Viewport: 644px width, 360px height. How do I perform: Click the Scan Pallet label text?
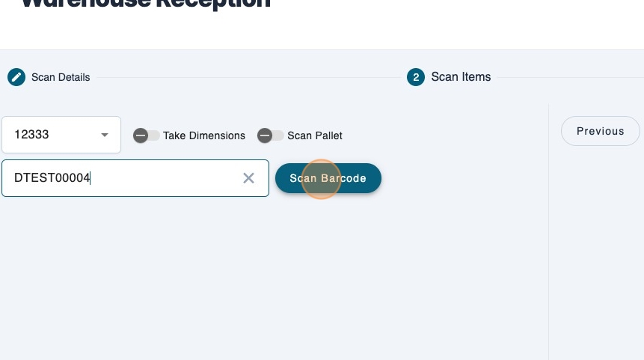314,135
